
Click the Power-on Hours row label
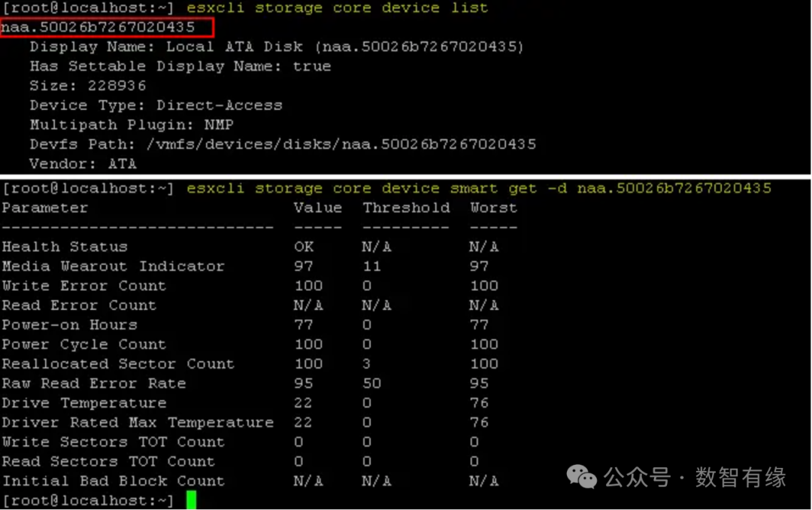click(69, 325)
